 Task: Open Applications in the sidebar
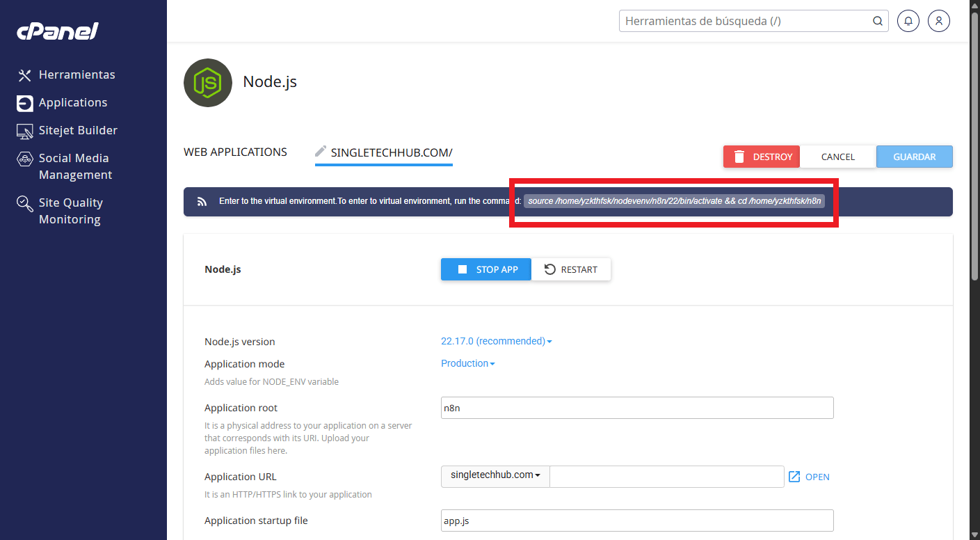click(73, 102)
